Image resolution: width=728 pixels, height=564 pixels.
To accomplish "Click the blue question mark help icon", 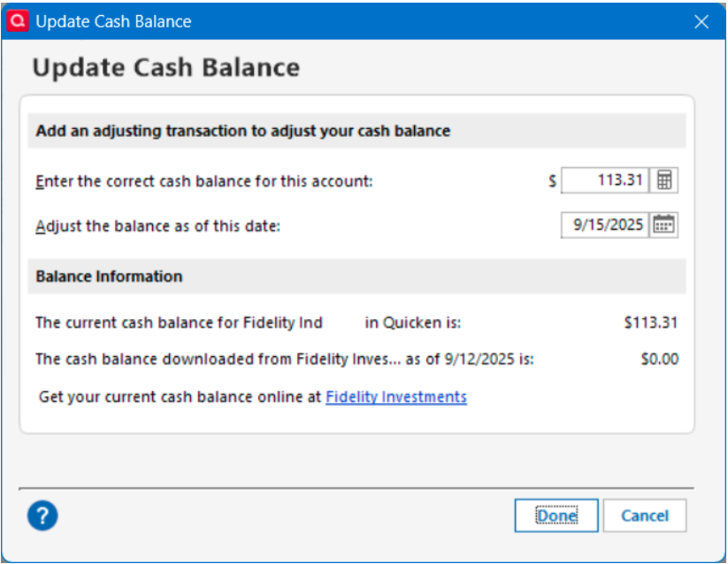I will pos(42,515).
